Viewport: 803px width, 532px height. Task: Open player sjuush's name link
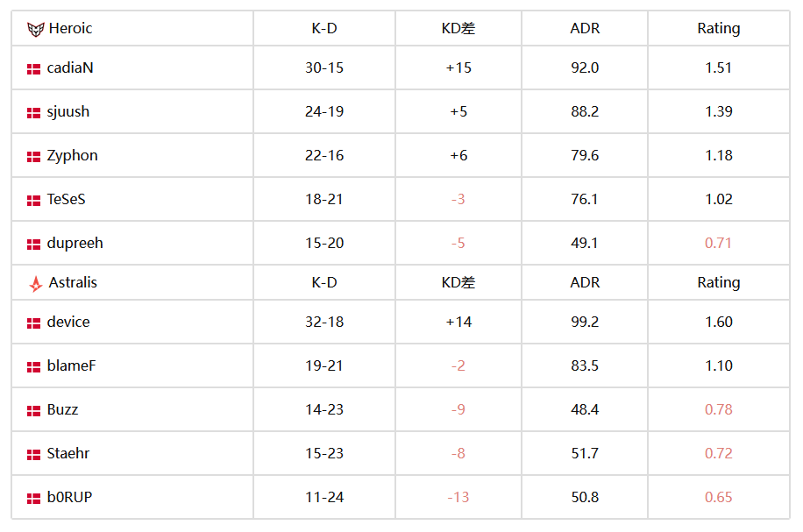click(x=68, y=111)
